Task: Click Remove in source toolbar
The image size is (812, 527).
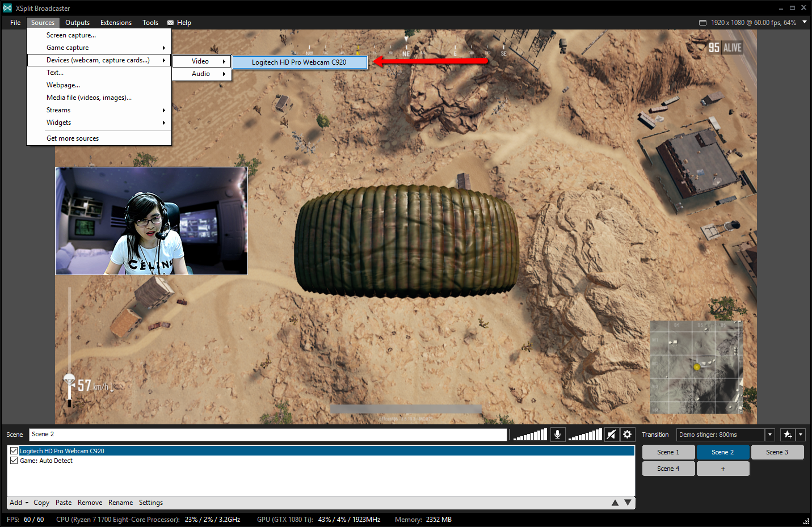Action: pos(90,503)
